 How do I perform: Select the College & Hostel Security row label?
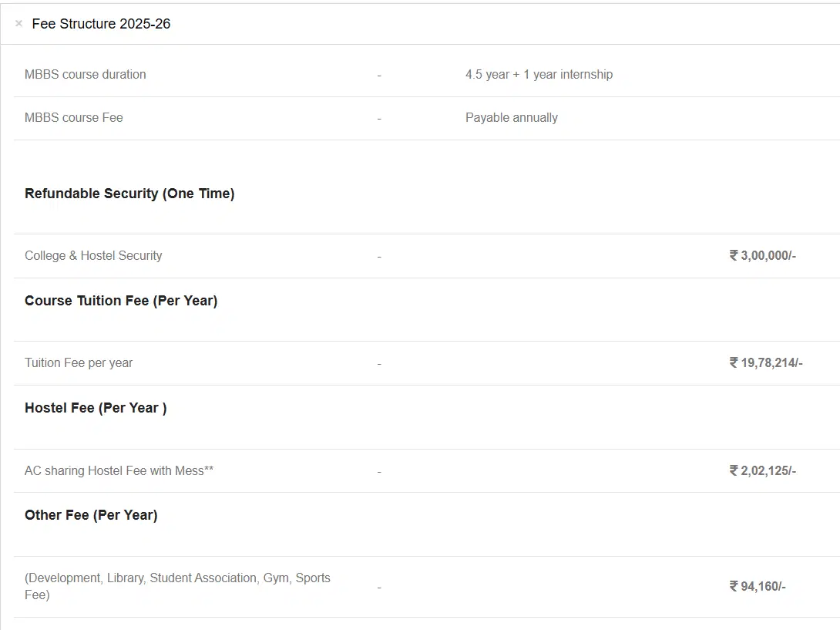93,256
